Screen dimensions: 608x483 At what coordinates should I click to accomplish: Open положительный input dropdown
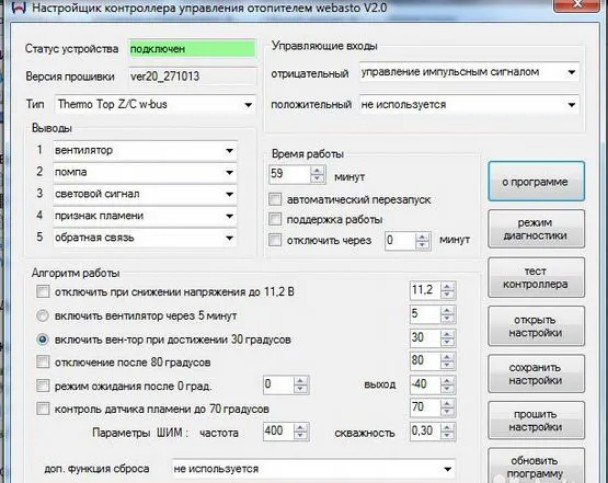tap(469, 104)
